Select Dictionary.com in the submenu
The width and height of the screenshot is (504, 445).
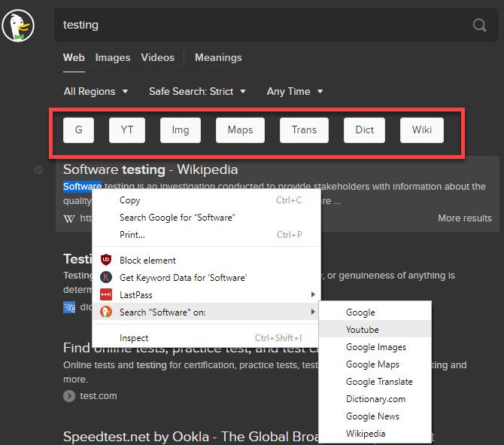pyautogui.click(x=375, y=399)
